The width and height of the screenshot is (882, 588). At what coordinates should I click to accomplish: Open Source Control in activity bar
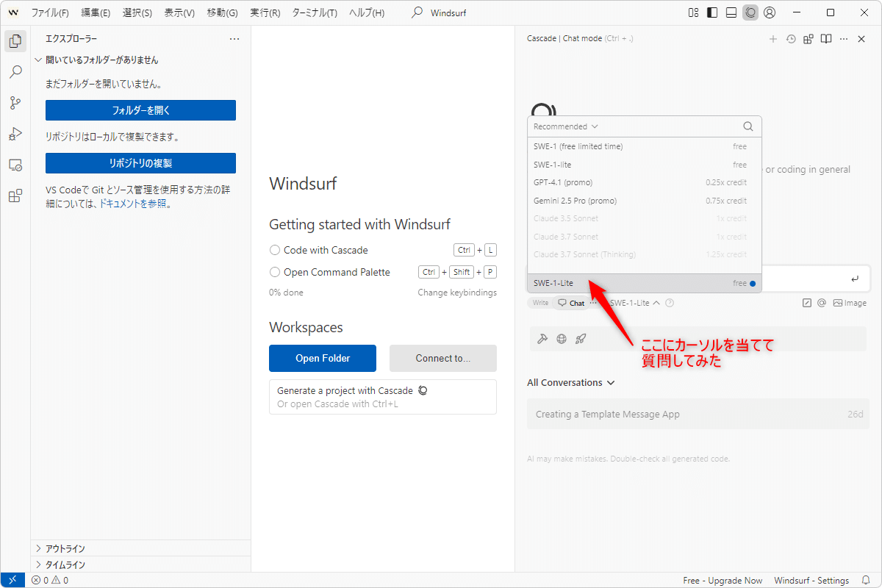15,103
